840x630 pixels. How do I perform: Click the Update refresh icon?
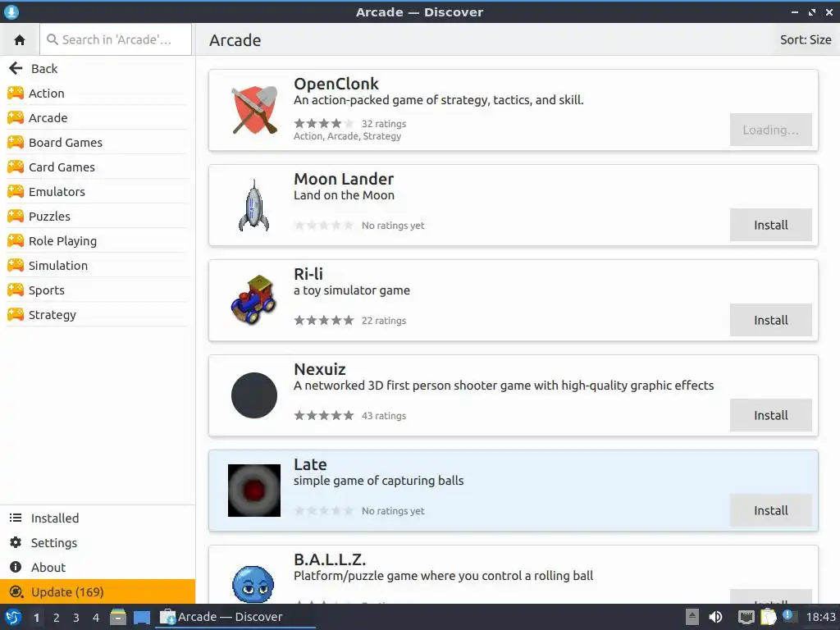[x=16, y=591]
